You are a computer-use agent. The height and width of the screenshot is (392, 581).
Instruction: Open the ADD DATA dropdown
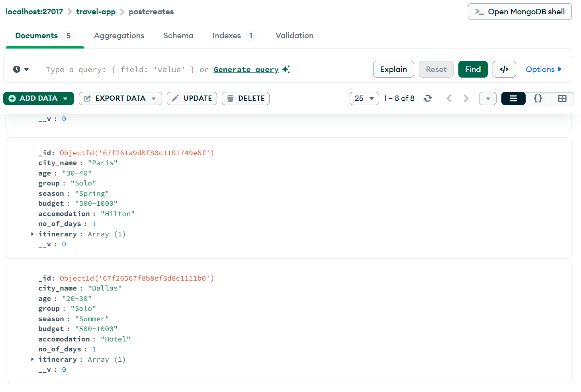click(39, 98)
